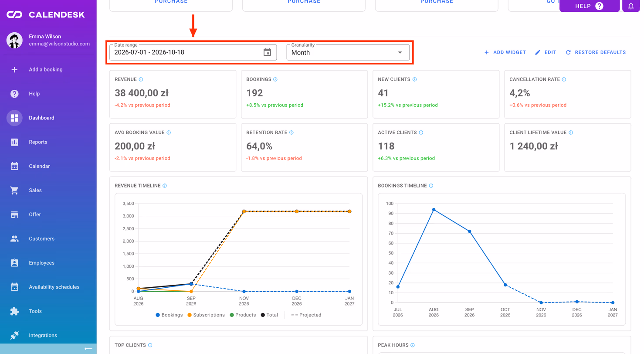Click the Calendar sidebar icon

pos(14,166)
